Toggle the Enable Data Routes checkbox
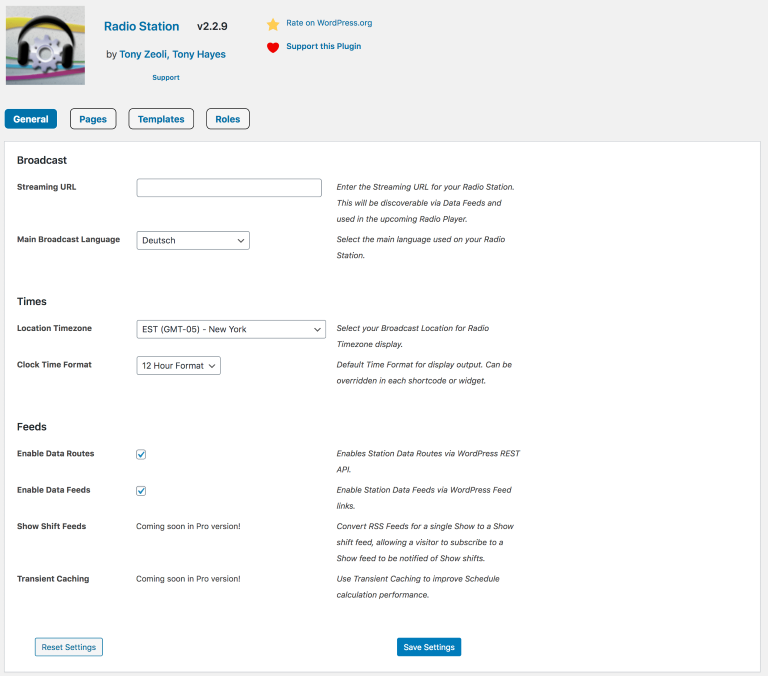Screen dimensions: 768x676 pyautogui.click(x=141, y=454)
